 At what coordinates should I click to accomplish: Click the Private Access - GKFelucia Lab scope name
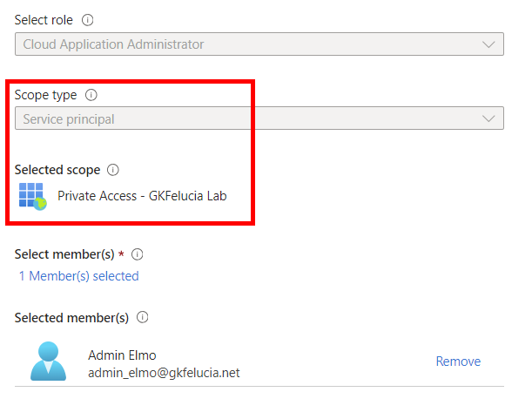point(142,196)
